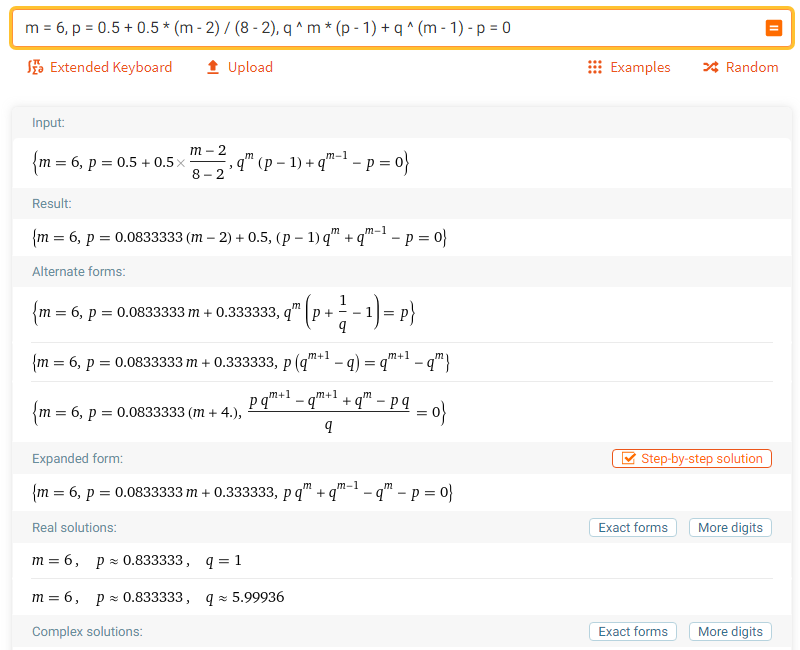Image resolution: width=800 pixels, height=650 pixels.
Task: Select the Expanded form equation
Action: pos(242,492)
